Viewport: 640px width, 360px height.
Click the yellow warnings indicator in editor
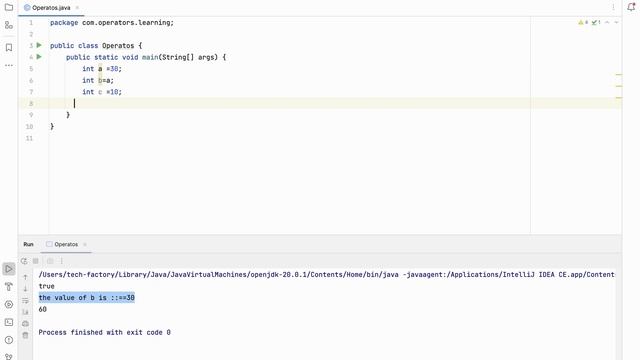pos(583,22)
